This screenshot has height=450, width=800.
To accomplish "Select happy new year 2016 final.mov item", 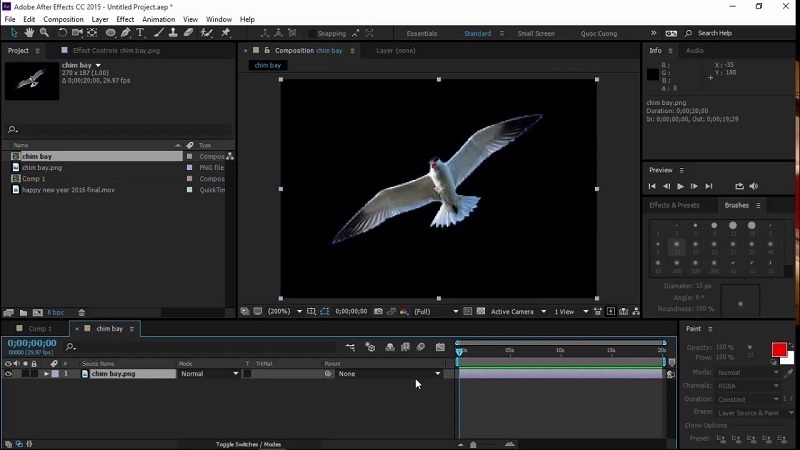I will [68, 190].
